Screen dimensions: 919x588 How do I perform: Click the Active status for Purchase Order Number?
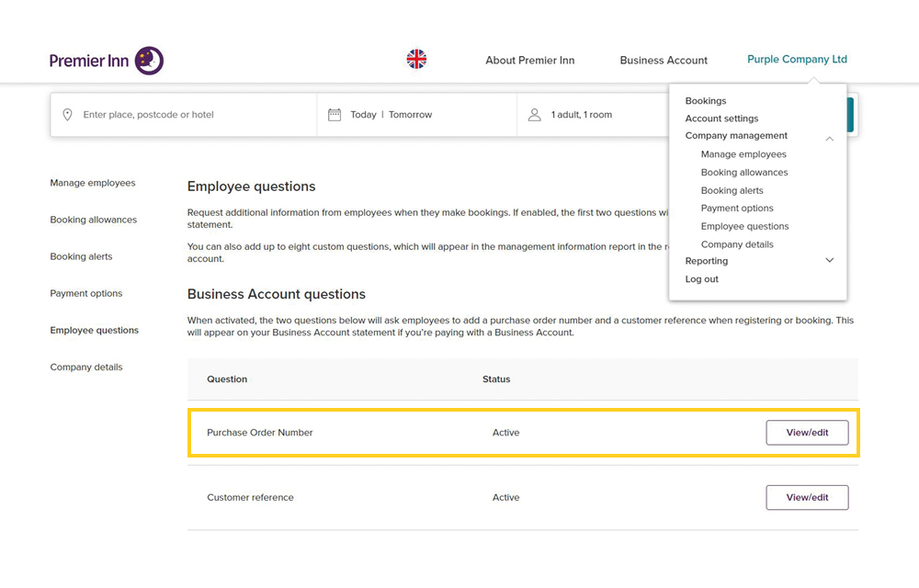coord(505,432)
